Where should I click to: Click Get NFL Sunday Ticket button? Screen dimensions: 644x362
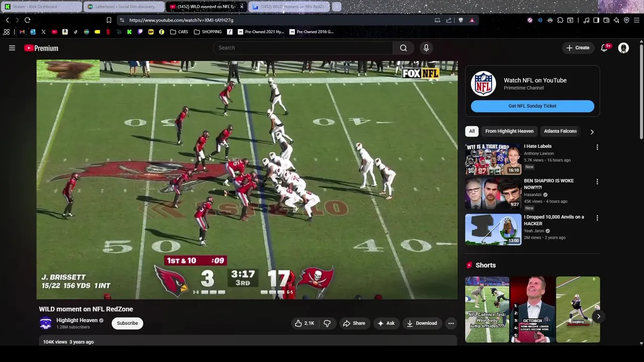click(x=532, y=106)
